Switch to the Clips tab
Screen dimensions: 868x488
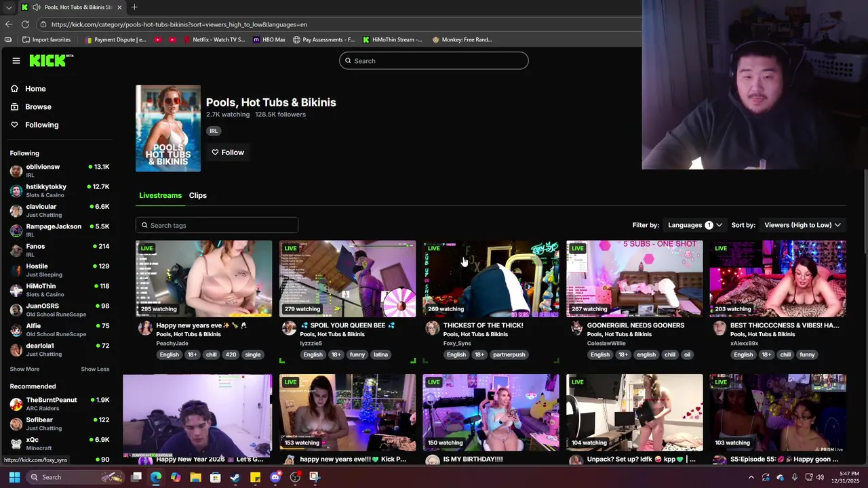click(197, 195)
